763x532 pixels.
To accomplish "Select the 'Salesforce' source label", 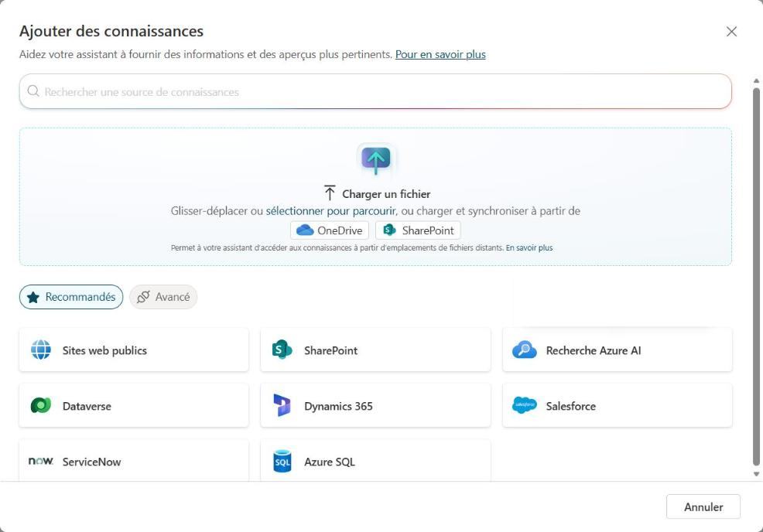I will click(x=571, y=406).
